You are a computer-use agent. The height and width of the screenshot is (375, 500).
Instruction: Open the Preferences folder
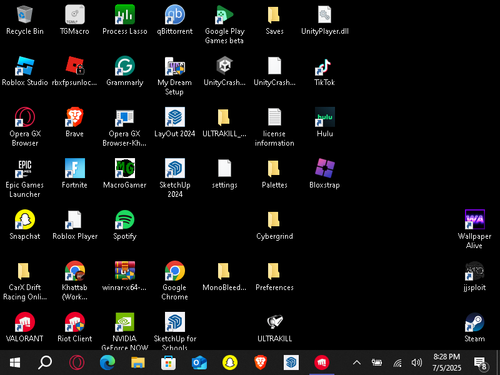(x=274, y=271)
